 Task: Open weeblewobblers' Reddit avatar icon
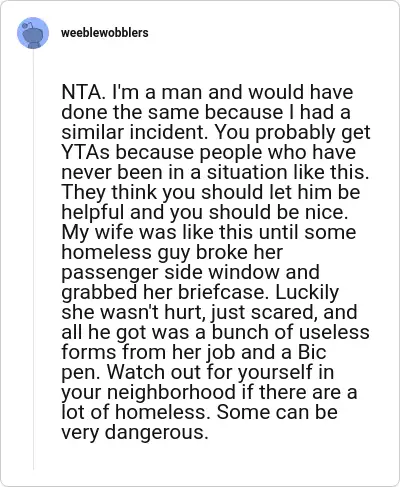33,33
